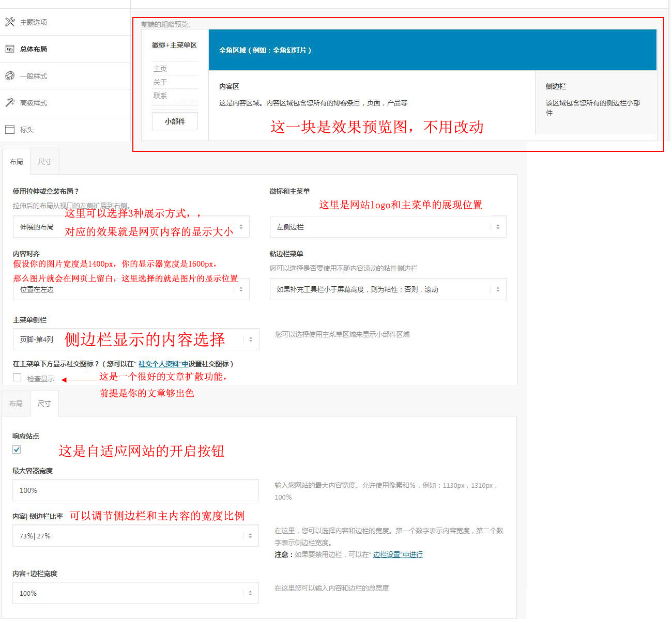Image resolution: width=672 pixels, height=619 pixels.
Task: Click the 使用拉伸或盒装布局？ label
Action: 45,191
